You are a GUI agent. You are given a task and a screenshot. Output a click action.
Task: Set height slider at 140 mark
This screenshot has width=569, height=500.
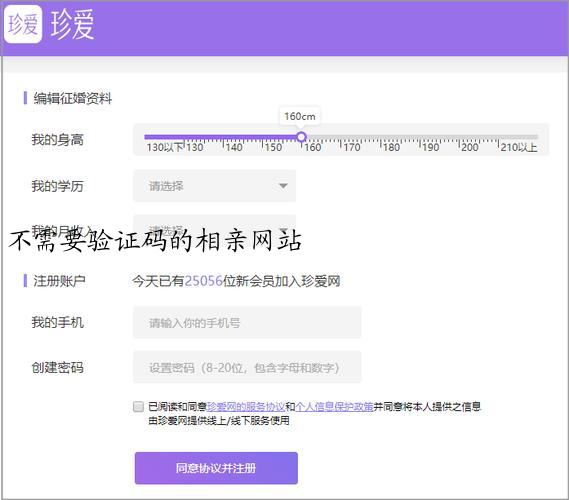[x=223, y=137]
